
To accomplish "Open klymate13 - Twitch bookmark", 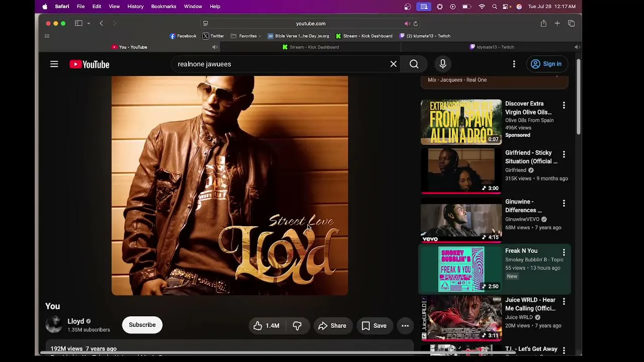I will [x=425, y=36].
